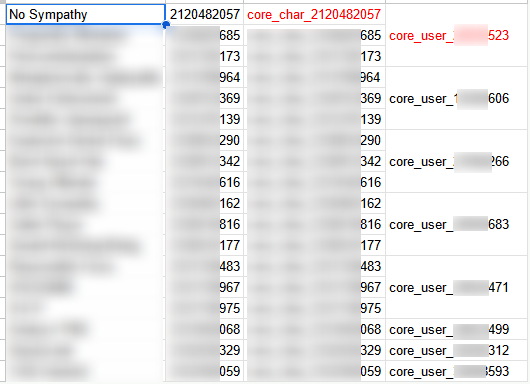Click the core_user cell ending in 606
Viewport: 530px width, 384px height.
point(456,98)
